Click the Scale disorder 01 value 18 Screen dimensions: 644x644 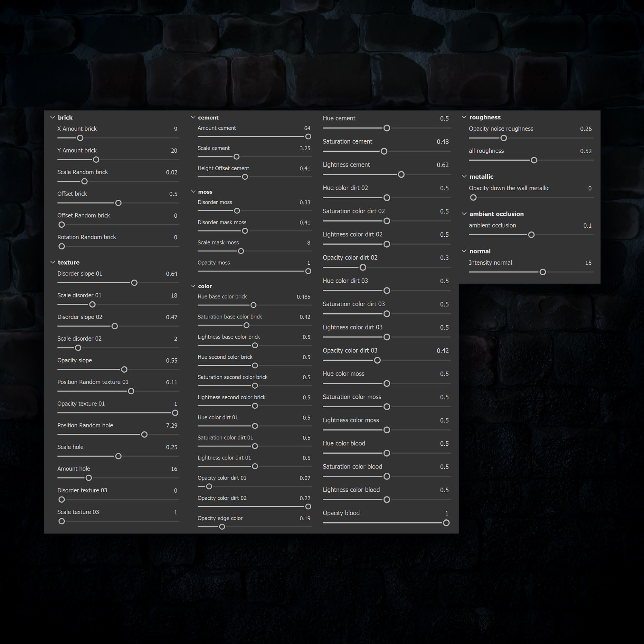(174, 296)
